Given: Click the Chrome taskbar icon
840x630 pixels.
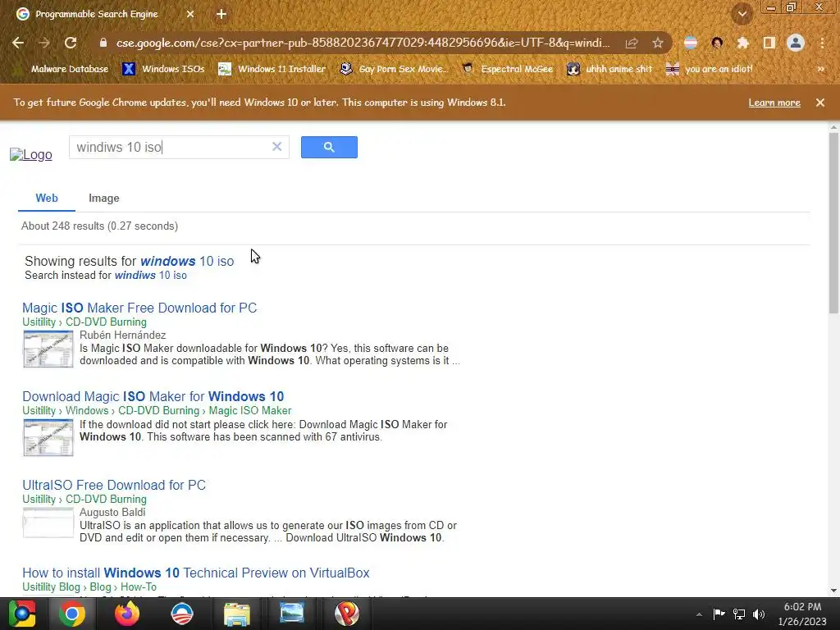Looking at the screenshot, I should (72, 614).
